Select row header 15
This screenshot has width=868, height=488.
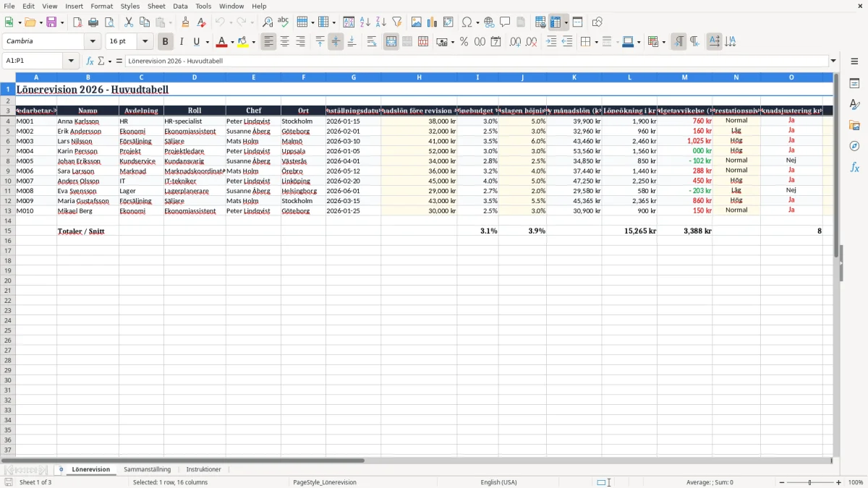[8, 231]
